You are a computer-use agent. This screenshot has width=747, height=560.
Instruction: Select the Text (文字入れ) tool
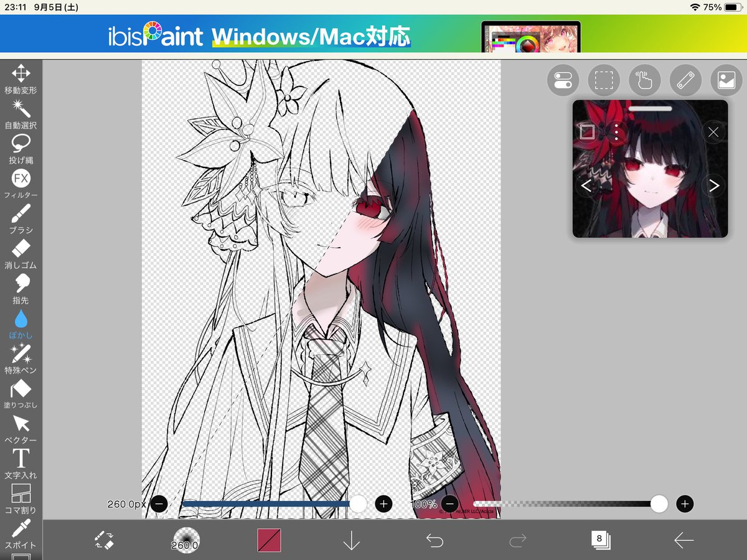(21, 464)
